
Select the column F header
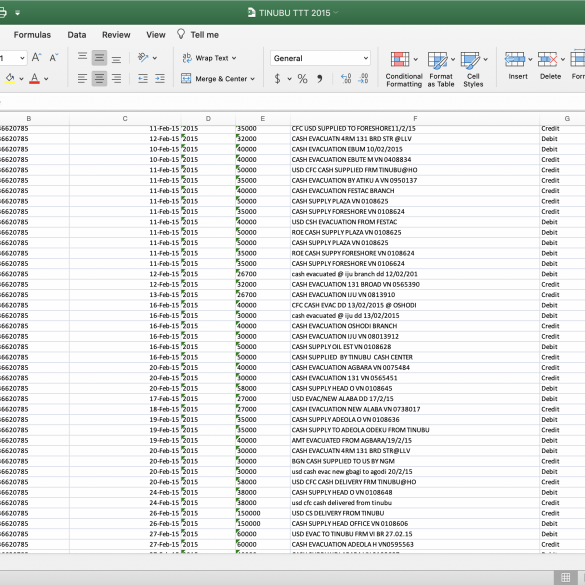point(415,119)
